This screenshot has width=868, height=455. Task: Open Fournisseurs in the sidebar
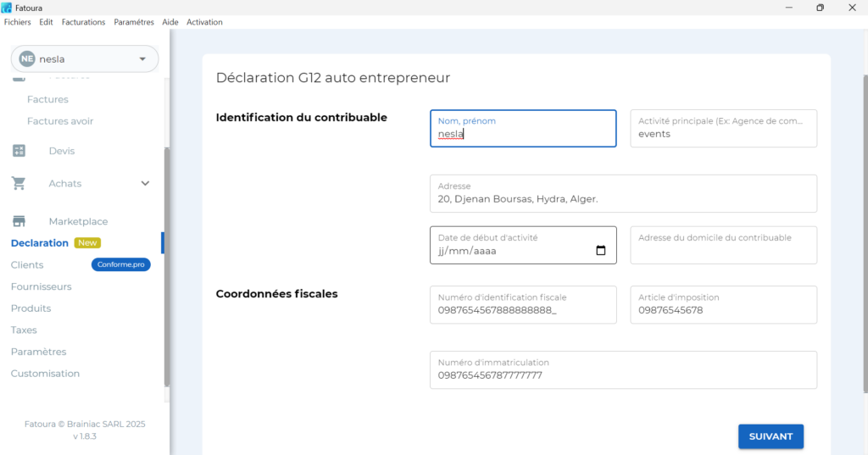point(41,286)
